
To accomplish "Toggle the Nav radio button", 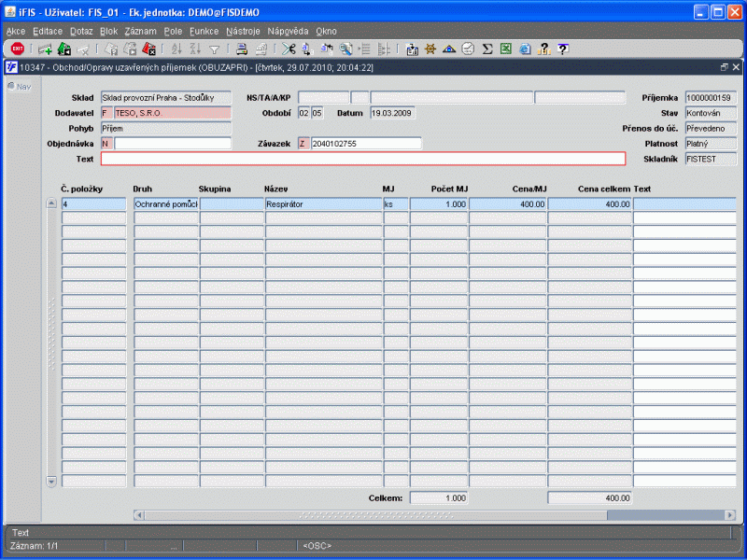I will tap(11, 87).
